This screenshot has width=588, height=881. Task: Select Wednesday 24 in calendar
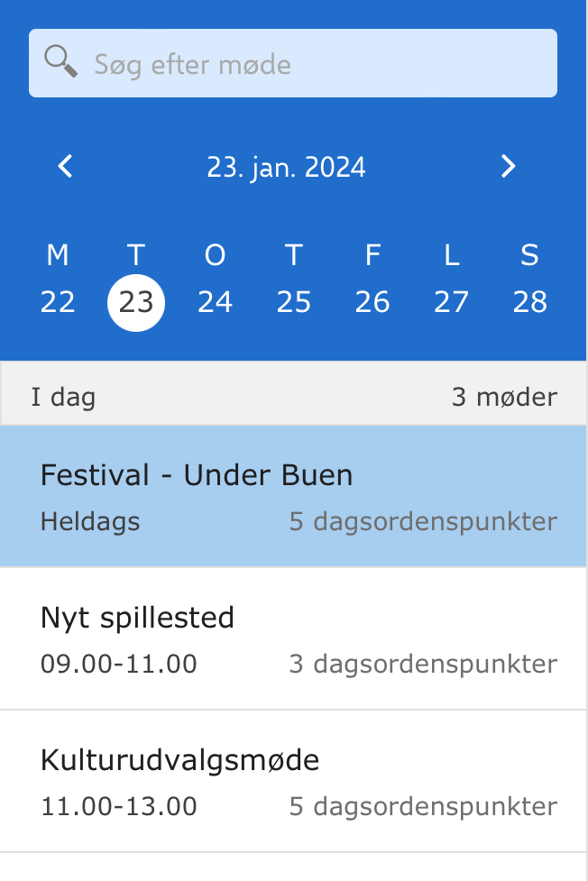point(215,301)
